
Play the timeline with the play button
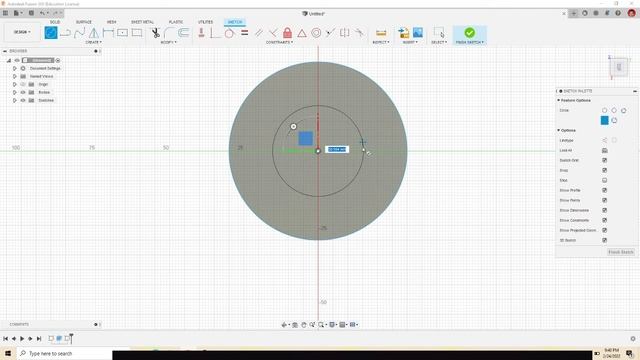point(22,338)
